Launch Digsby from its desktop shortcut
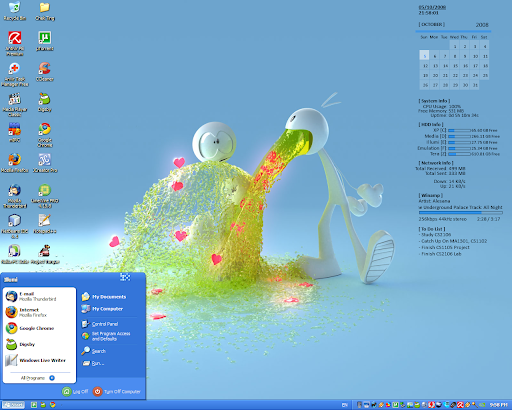Viewport: 512px width, 410px height. (x=45, y=102)
